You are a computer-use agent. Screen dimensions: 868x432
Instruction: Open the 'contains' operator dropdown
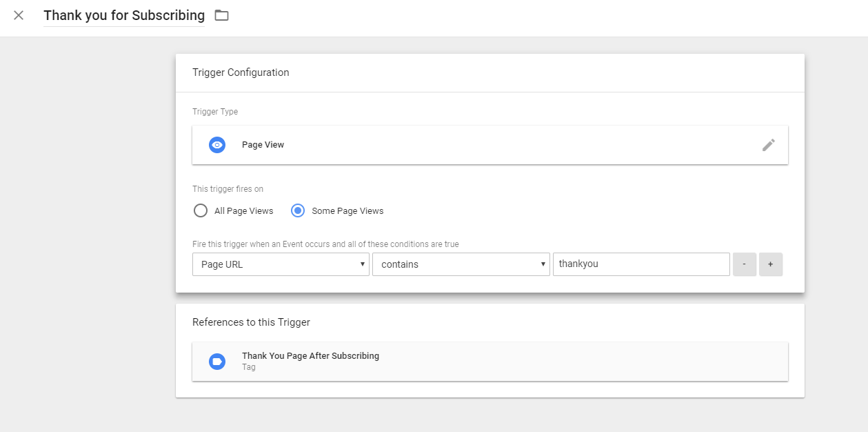461,264
